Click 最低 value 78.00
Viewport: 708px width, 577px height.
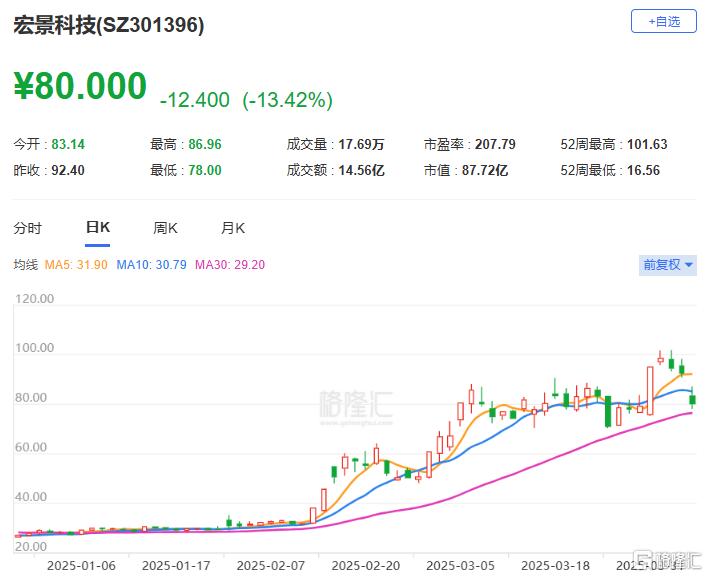click(x=205, y=170)
